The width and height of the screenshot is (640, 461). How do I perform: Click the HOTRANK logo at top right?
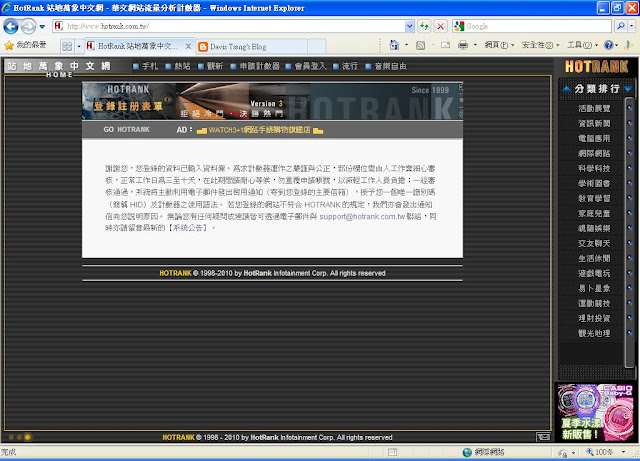tap(596, 67)
